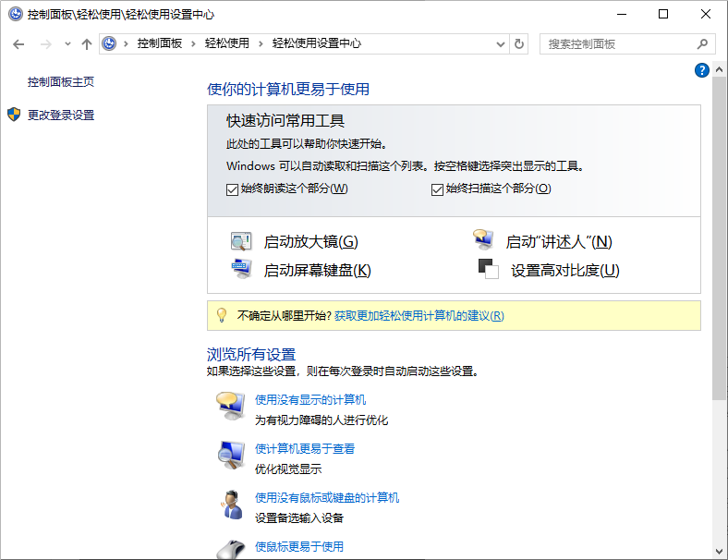Click the shield icon next to 更改登录设置

tap(14, 115)
